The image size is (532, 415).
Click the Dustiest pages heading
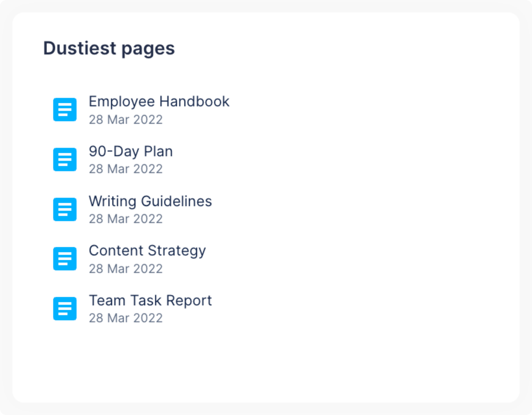tap(109, 48)
